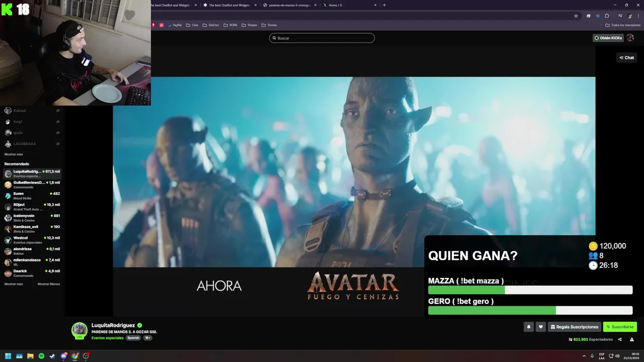Open recommended channel Iceinmyvein

coord(32,218)
